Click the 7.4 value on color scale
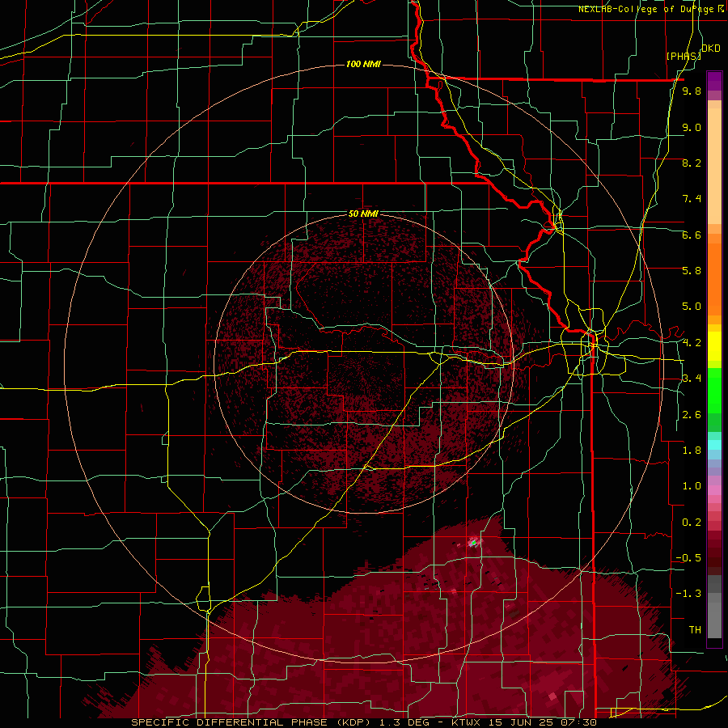 click(692, 199)
